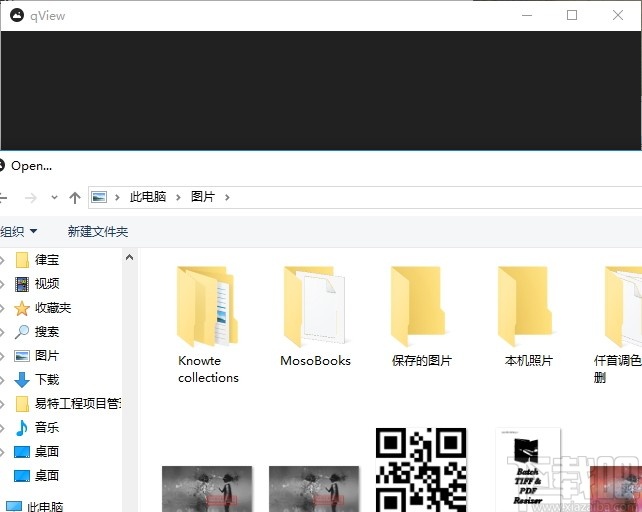
Task: Expand chevron before 此电脑 breadcrumb
Action: tap(118, 198)
